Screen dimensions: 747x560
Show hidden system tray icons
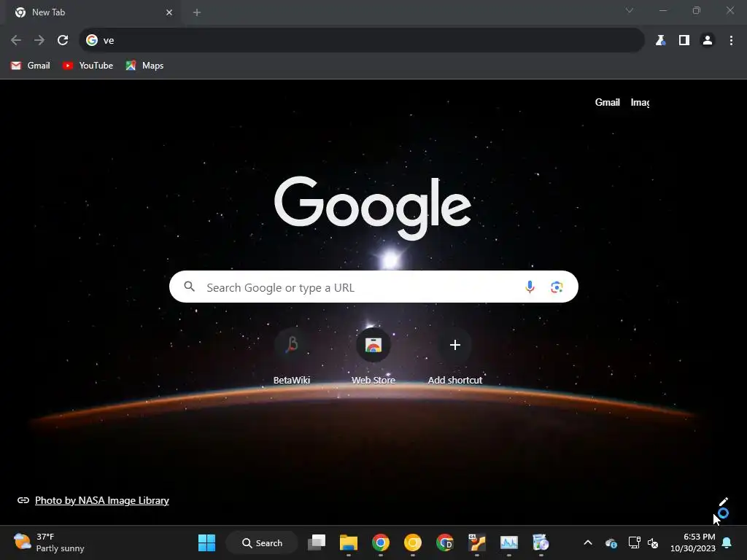coord(588,542)
